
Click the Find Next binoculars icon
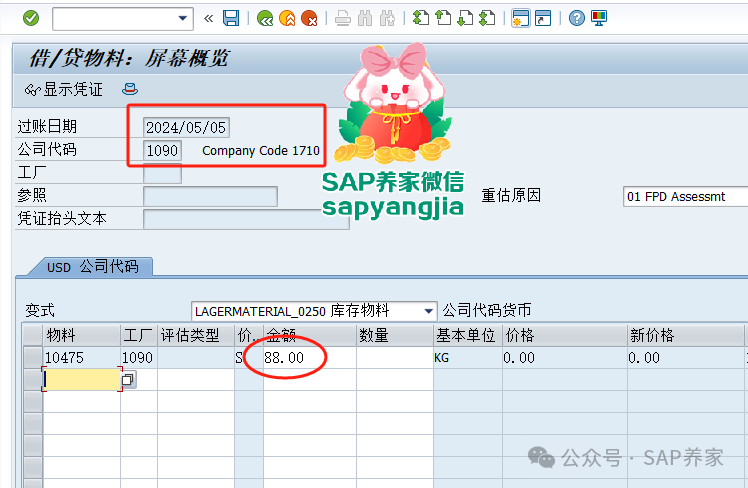pyautogui.click(x=387, y=19)
